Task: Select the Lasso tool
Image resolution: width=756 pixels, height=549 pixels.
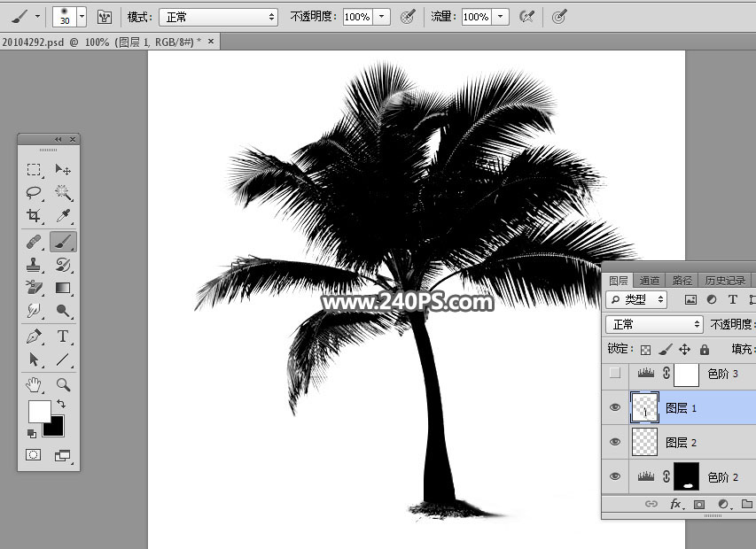Action: click(34, 192)
